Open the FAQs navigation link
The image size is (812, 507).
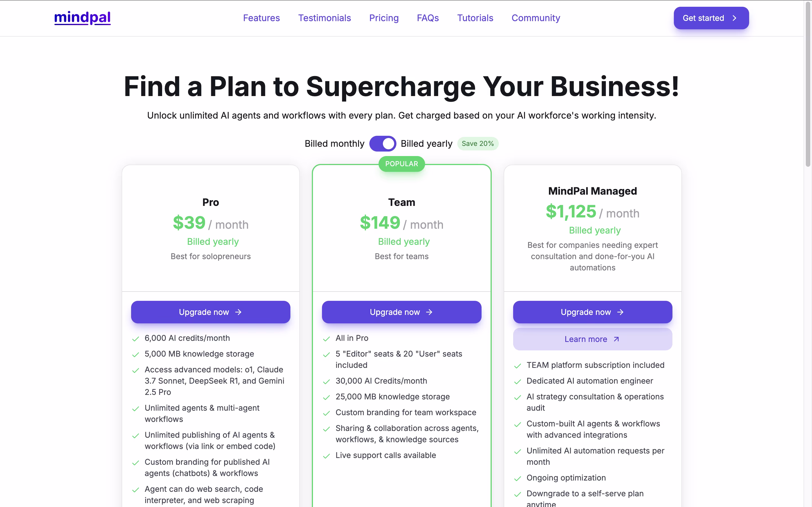(x=428, y=18)
